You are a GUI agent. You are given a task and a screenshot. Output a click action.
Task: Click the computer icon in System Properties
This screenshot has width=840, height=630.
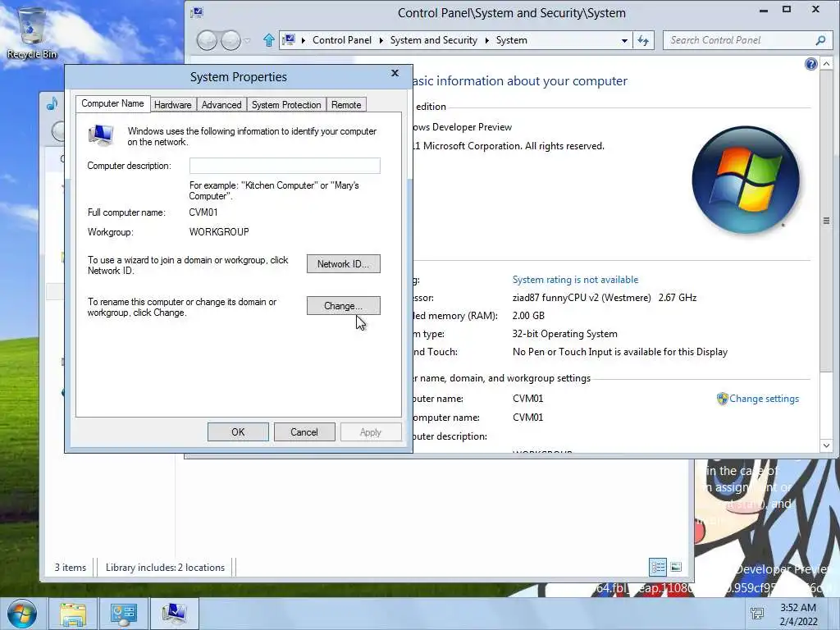pyautogui.click(x=101, y=135)
